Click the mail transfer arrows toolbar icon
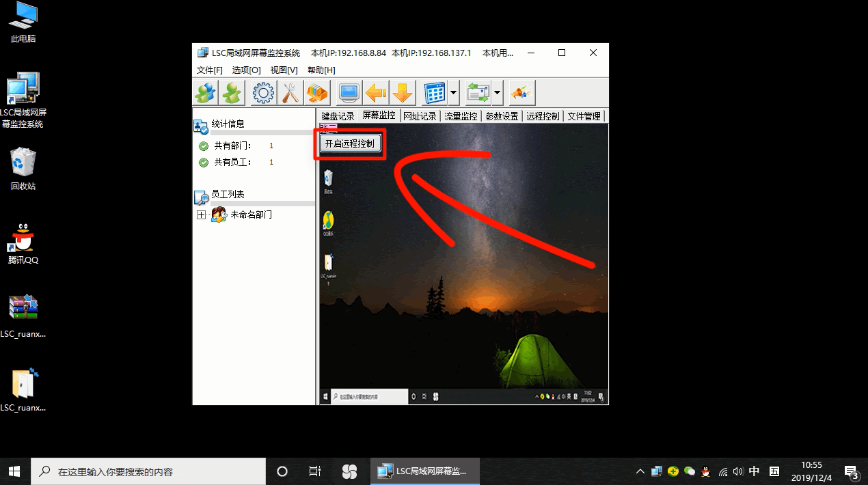The height and width of the screenshot is (485, 868). tap(478, 92)
